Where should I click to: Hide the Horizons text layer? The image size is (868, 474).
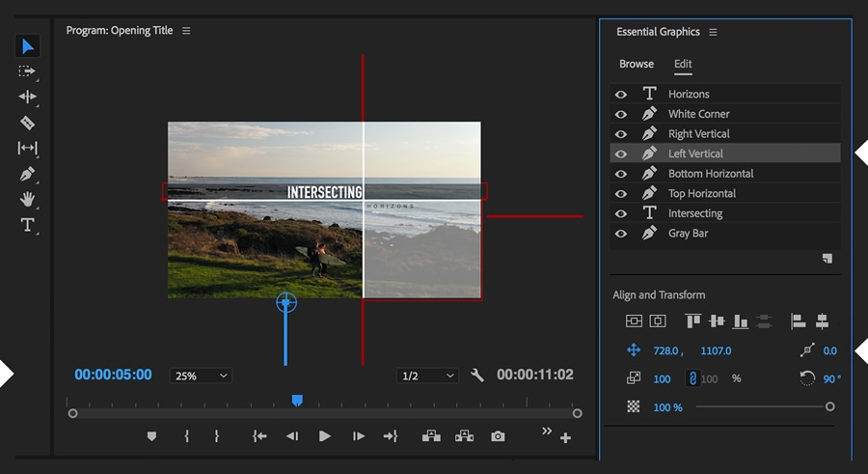click(621, 95)
